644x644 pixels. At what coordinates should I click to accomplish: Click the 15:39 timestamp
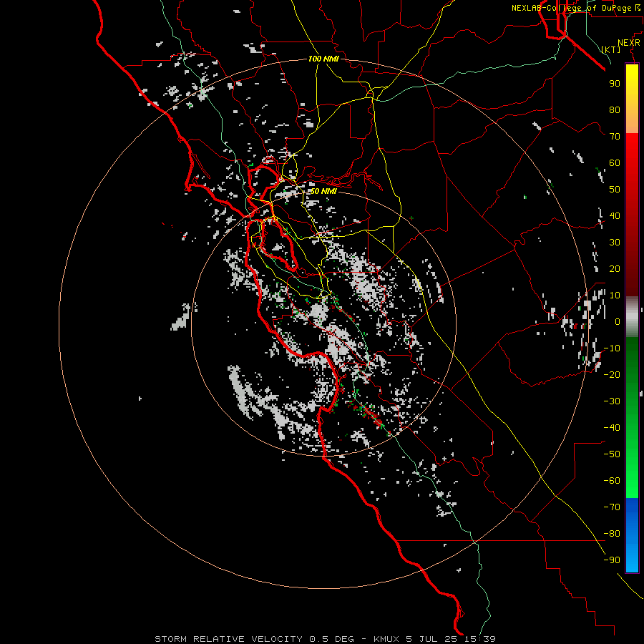tap(480, 639)
